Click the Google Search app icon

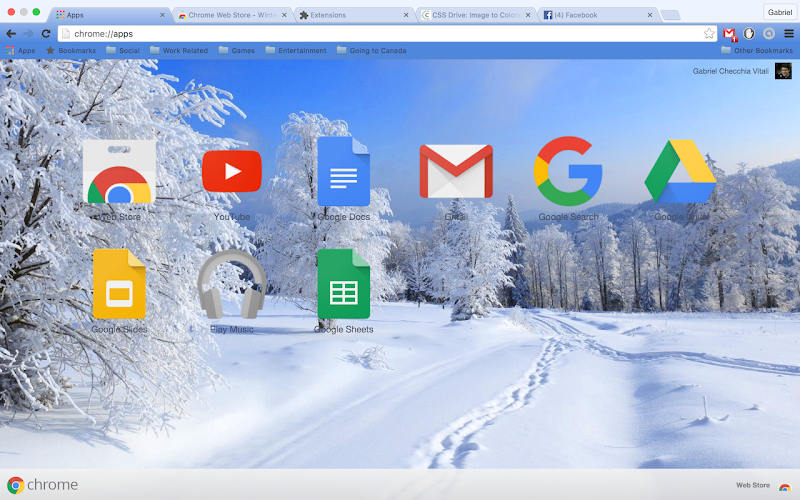click(568, 171)
